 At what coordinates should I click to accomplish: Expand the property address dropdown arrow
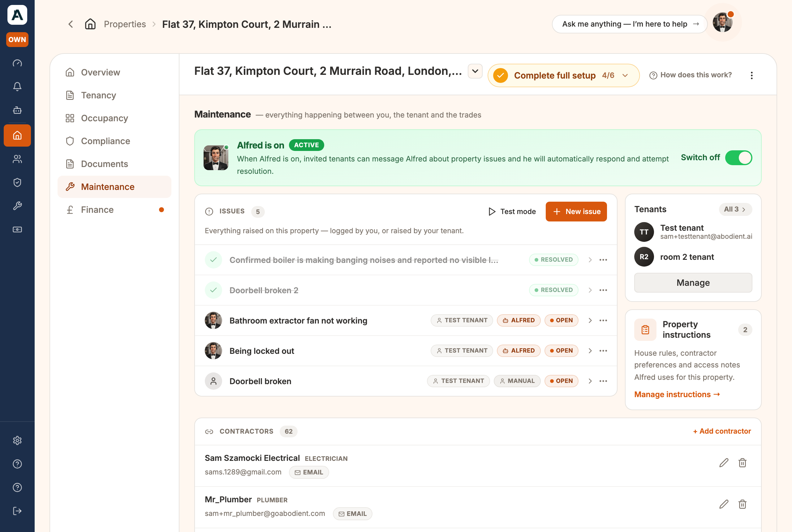[x=475, y=71]
